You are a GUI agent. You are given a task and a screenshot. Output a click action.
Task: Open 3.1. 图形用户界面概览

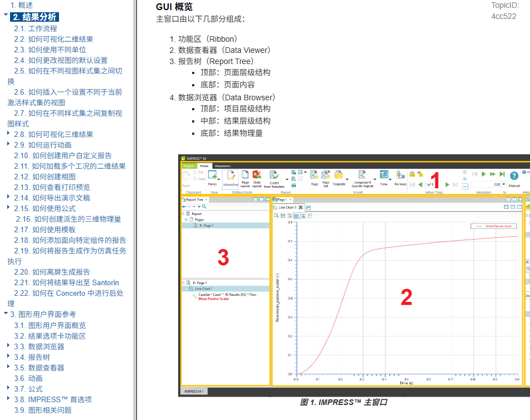pos(50,325)
